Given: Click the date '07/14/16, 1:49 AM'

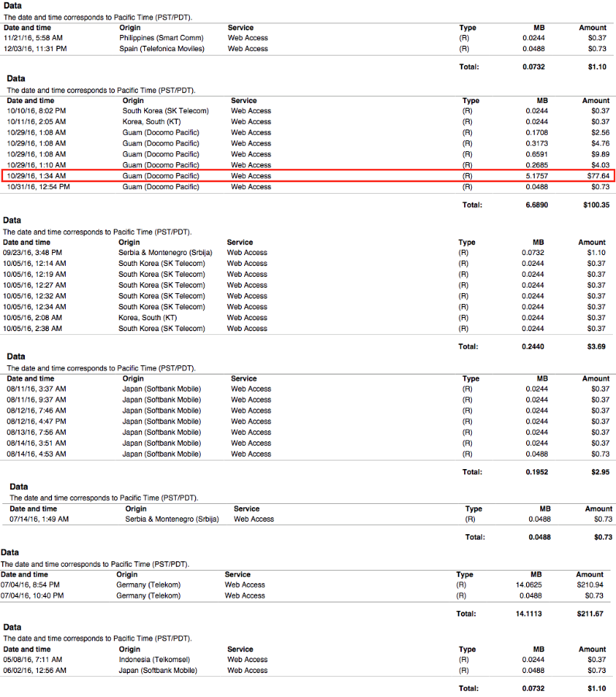Looking at the screenshot, I should point(39,519).
